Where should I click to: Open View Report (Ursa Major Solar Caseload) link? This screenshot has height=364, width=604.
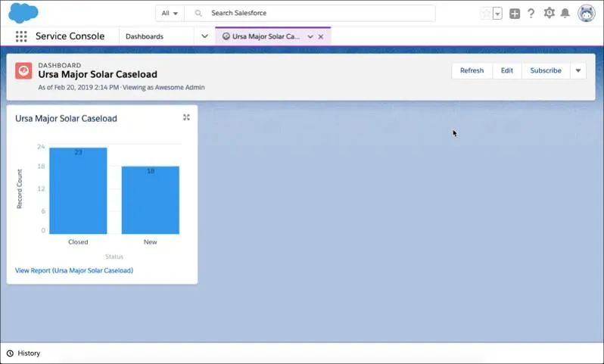coord(74,270)
